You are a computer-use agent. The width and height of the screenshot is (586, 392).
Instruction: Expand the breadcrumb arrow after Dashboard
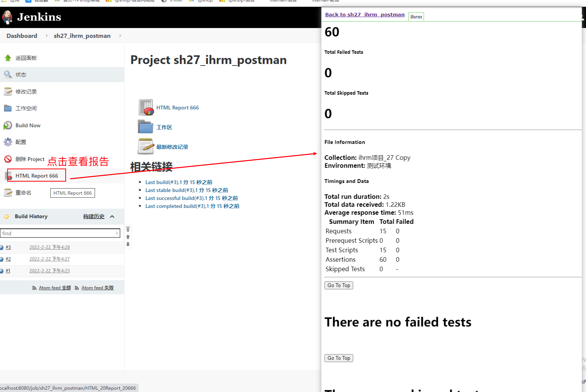tap(47, 36)
